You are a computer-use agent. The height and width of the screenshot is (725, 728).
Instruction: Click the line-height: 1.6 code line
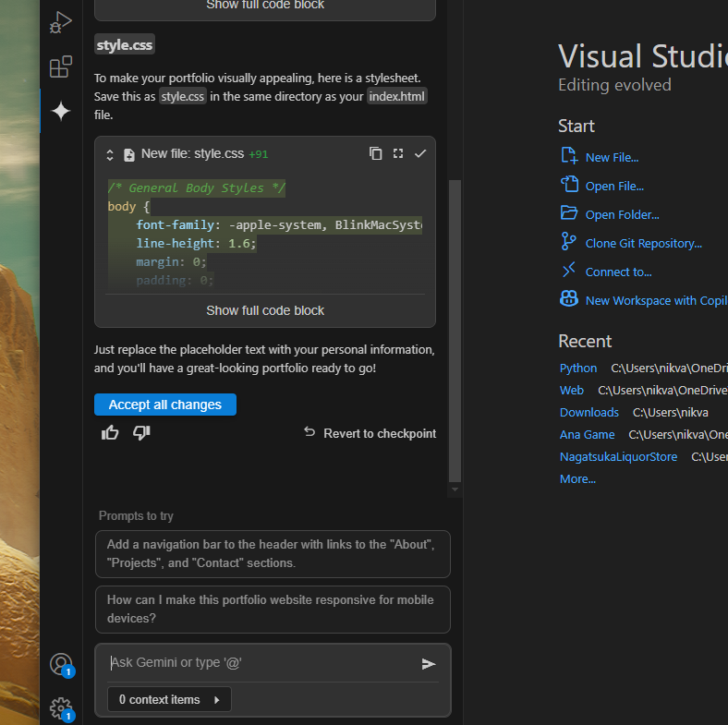[196, 244]
